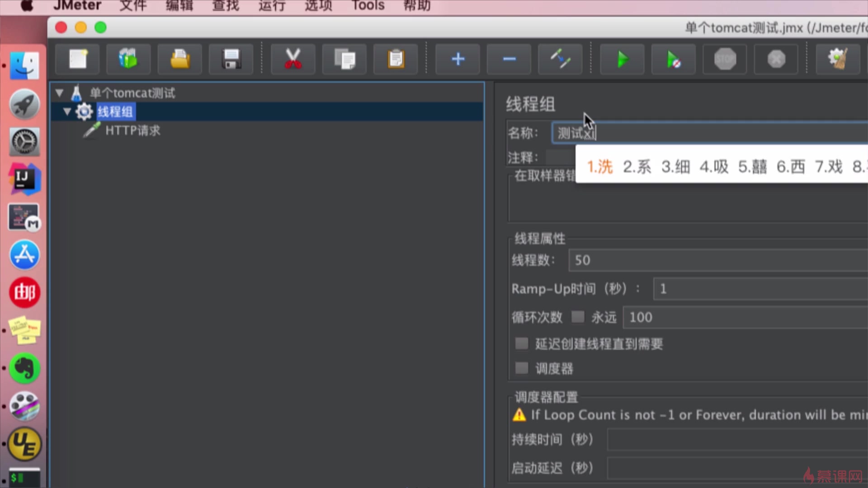Save the test plan with floppy icon
Viewport: 868px width, 488px height.
pos(231,59)
